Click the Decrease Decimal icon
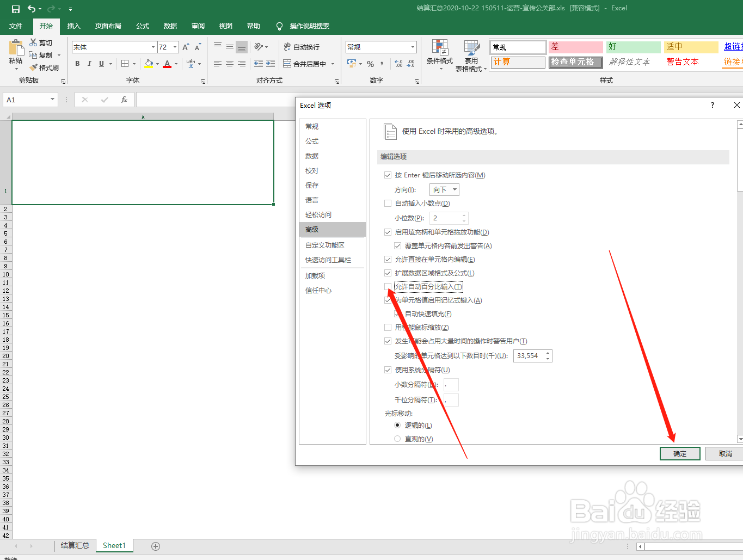The height and width of the screenshot is (560, 743). tap(411, 64)
